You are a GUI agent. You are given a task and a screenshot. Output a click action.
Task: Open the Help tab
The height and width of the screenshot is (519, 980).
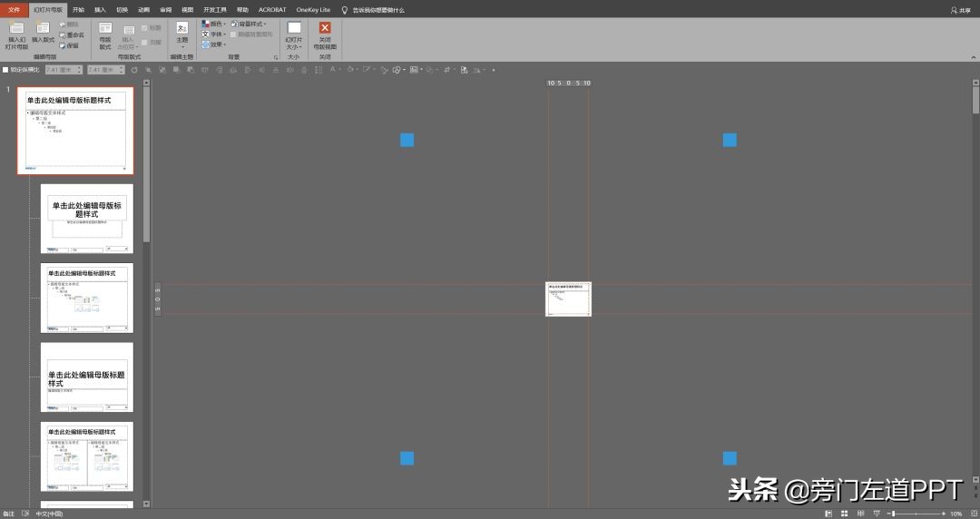click(x=242, y=9)
